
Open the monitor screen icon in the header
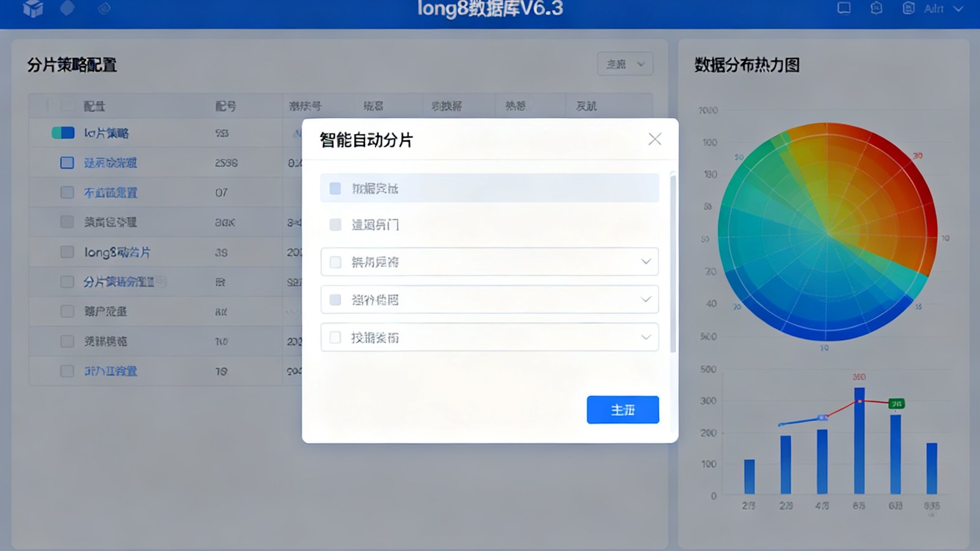tap(844, 8)
